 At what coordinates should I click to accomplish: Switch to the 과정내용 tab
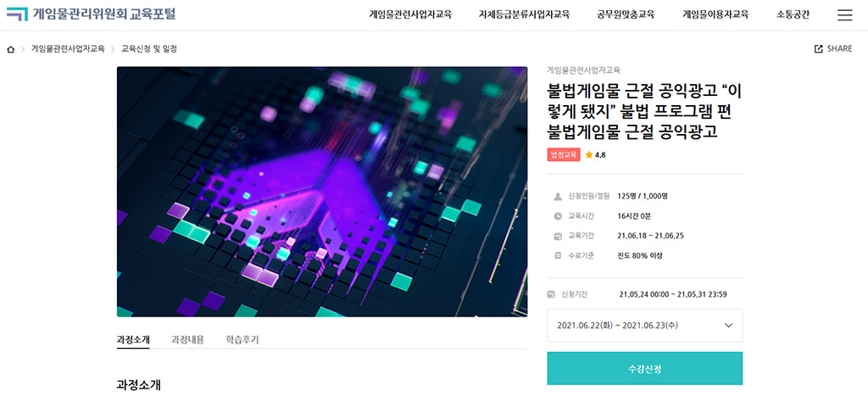187,340
